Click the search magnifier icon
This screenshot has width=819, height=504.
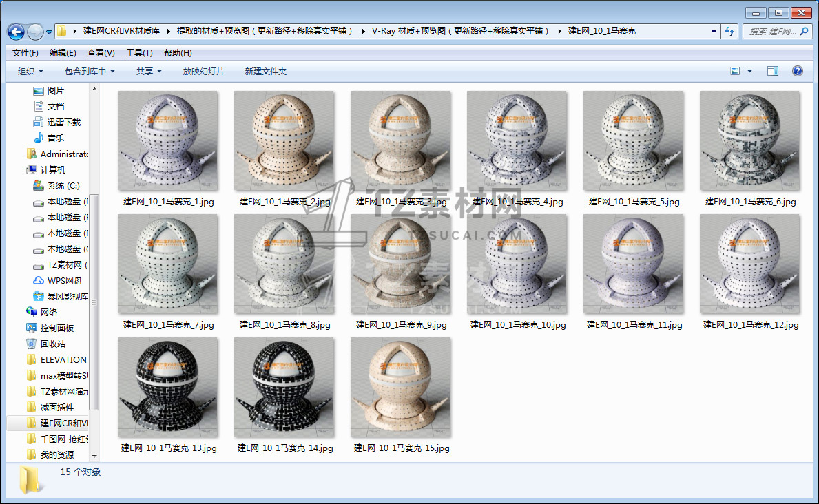(x=805, y=32)
